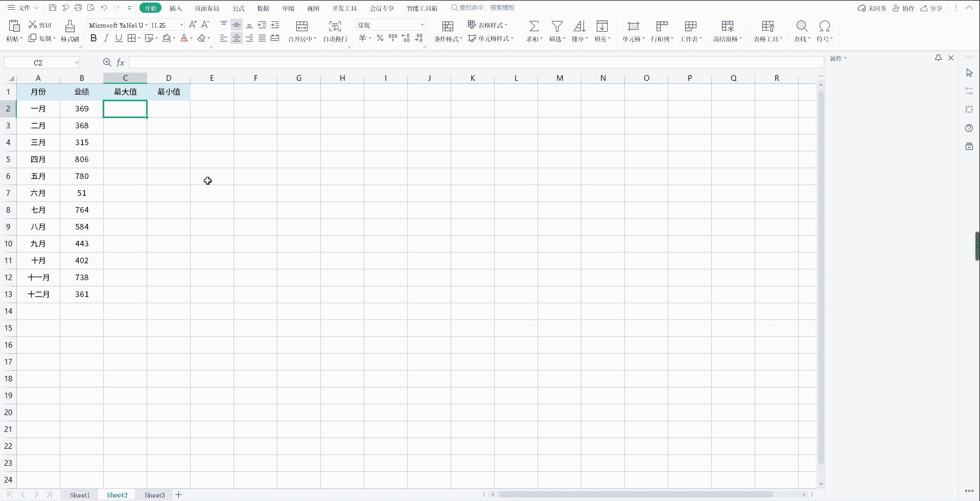980x501 pixels.
Task: Click the fx insert function icon
Action: (121, 62)
